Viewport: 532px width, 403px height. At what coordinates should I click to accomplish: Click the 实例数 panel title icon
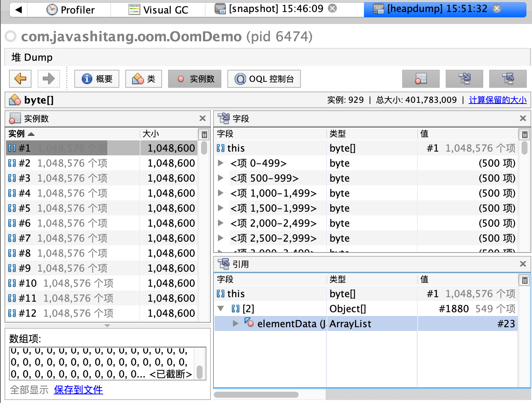coord(15,118)
